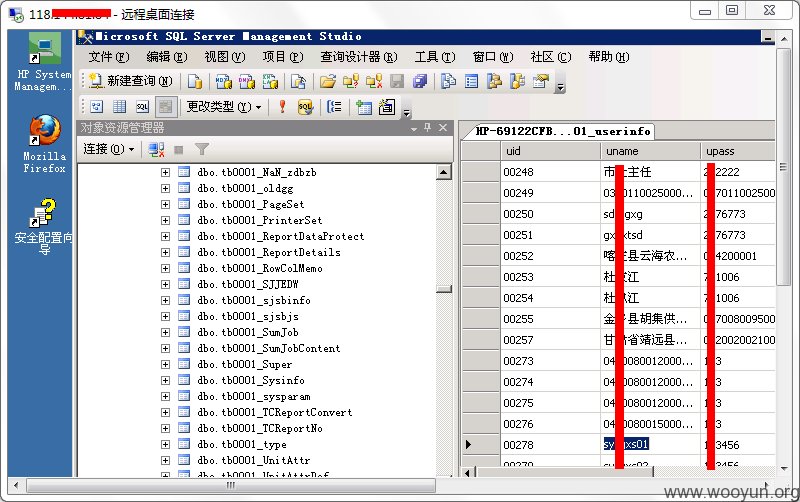800x502 pixels.
Task: Open Object Explorer window position dropdown arrow
Action: pos(414,129)
